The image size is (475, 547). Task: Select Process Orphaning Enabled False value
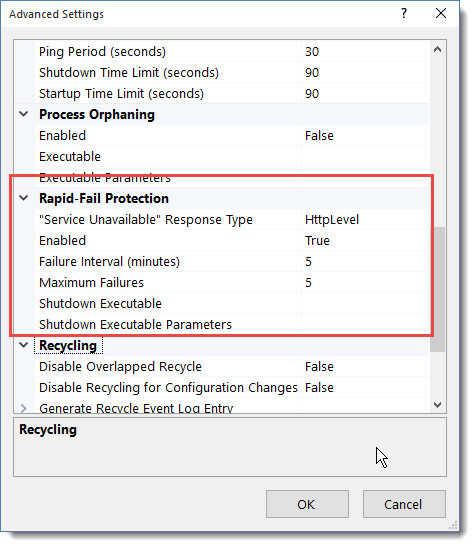365,135
